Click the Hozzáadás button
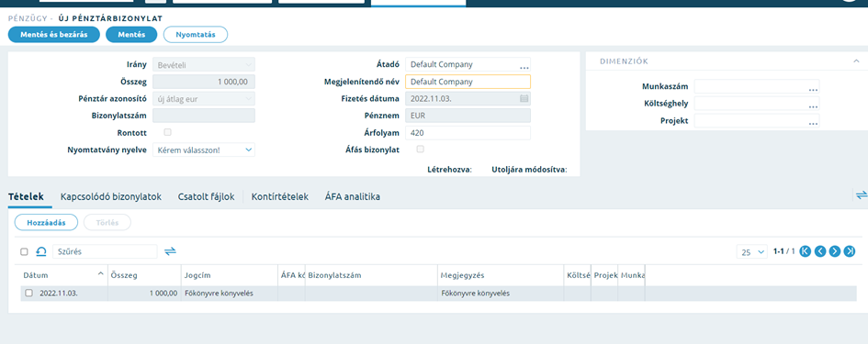Viewport: 868px width, 344px height. click(x=47, y=222)
